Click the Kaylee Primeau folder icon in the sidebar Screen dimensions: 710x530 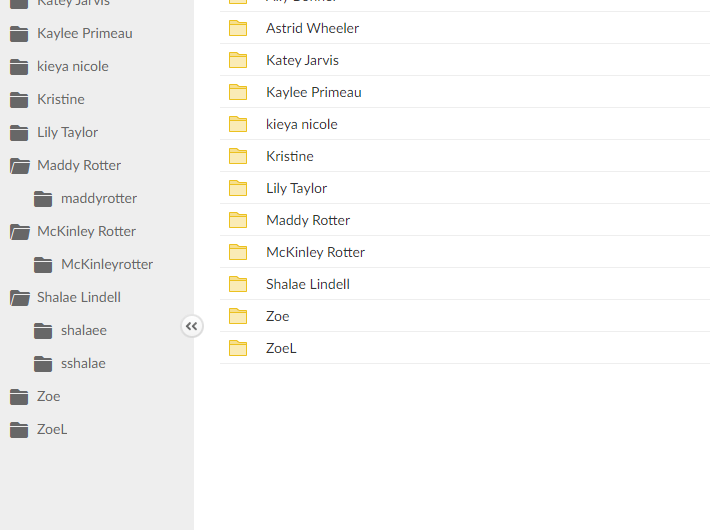(x=19, y=34)
